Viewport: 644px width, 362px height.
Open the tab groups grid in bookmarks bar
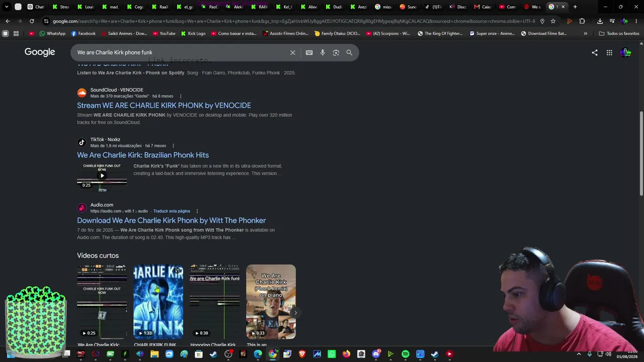click(x=16, y=34)
